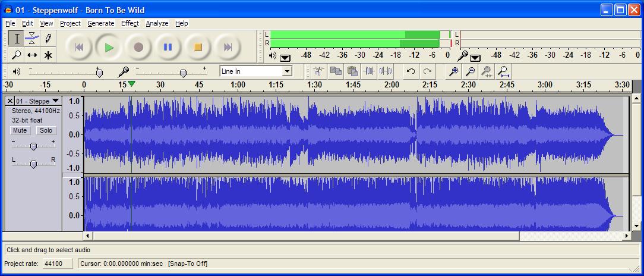
Task: Click the track pan L/R slider knob
Action: coord(34,164)
